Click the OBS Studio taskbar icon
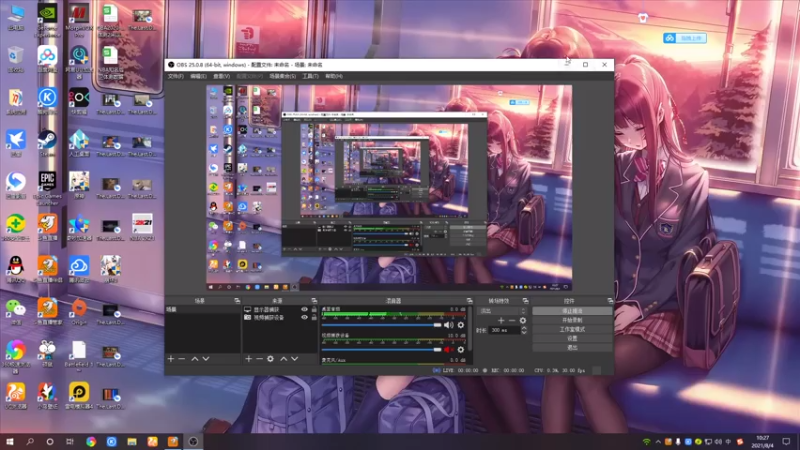This screenshot has width=800, height=450. click(193, 441)
